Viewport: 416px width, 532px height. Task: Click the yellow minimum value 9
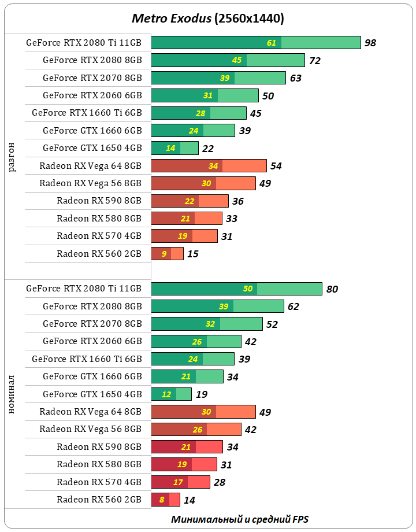[165, 254]
